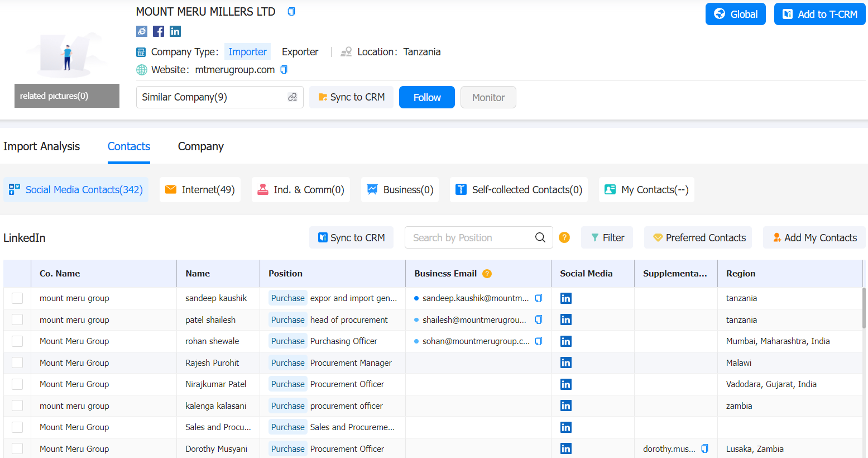Select the kalenga kalasani row checkbox
Image resolution: width=868 pixels, height=458 pixels.
(x=17, y=405)
